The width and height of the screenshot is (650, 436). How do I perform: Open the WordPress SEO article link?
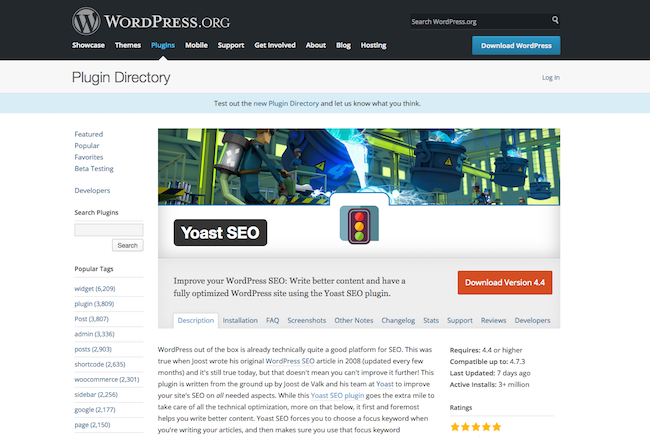tap(290, 361)
